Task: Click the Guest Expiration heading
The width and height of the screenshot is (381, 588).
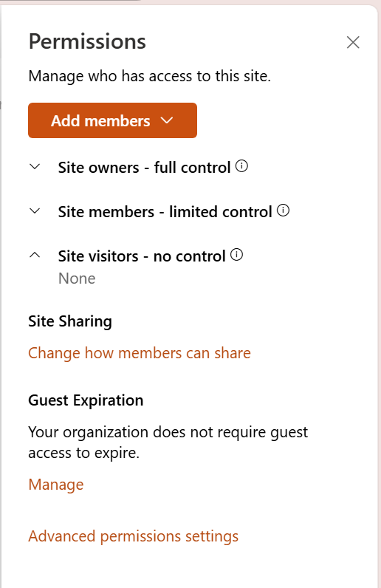Action: point(86,400)
